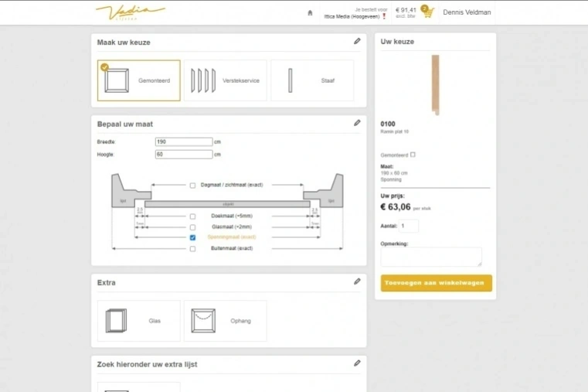Check the Glasmaat (+2mm) checkbox
The width and height of the screenshot is (588, 392).
(192, 227)
